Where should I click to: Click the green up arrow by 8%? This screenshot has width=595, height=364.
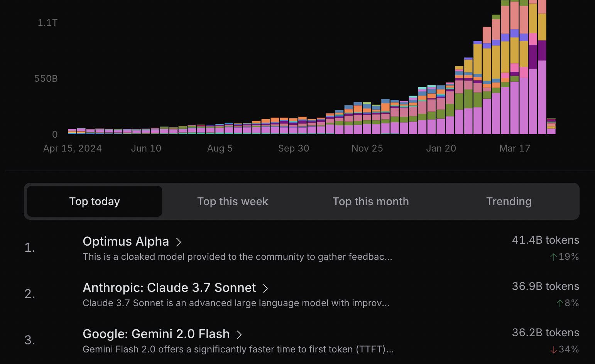click(x=560, y=303)
